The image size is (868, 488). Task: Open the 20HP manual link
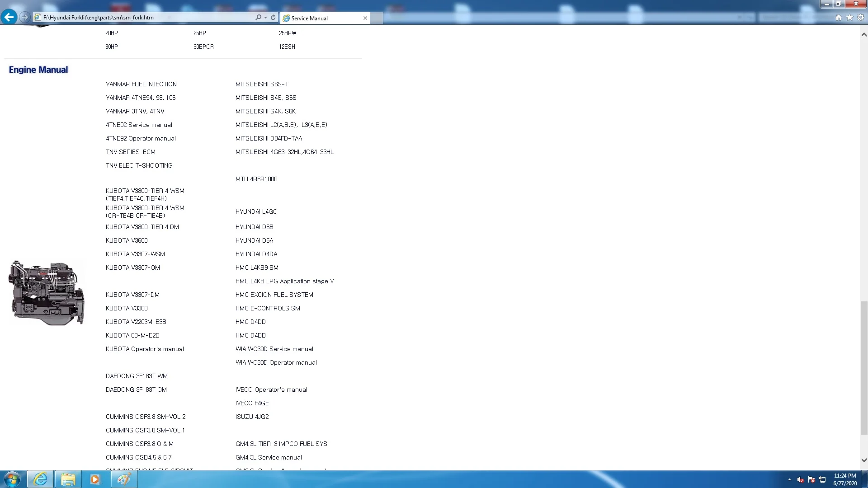(x=112, y=33)
